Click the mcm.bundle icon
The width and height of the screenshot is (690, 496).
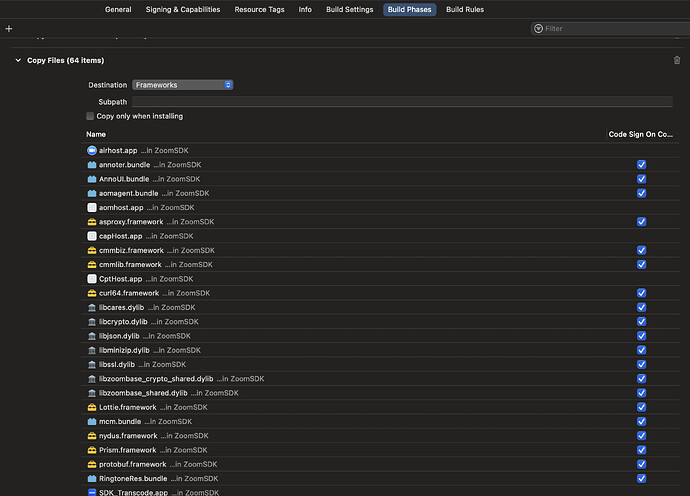pos(92,422)
